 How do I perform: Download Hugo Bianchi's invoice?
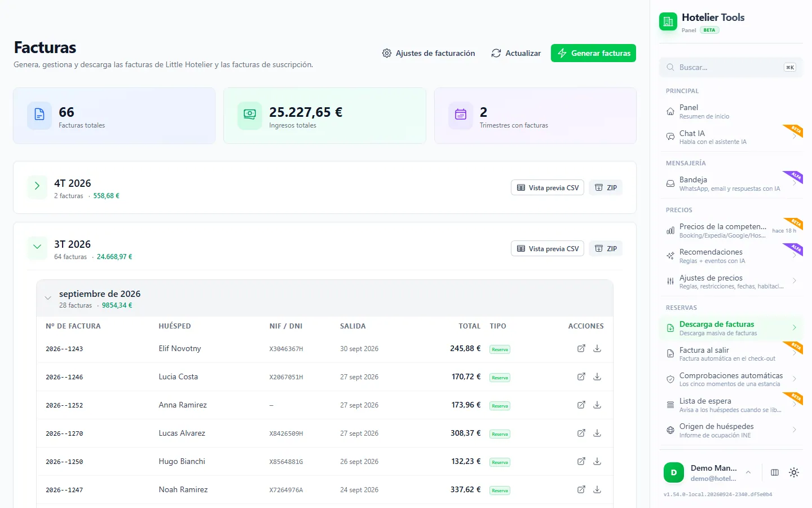tap(597, 461)
